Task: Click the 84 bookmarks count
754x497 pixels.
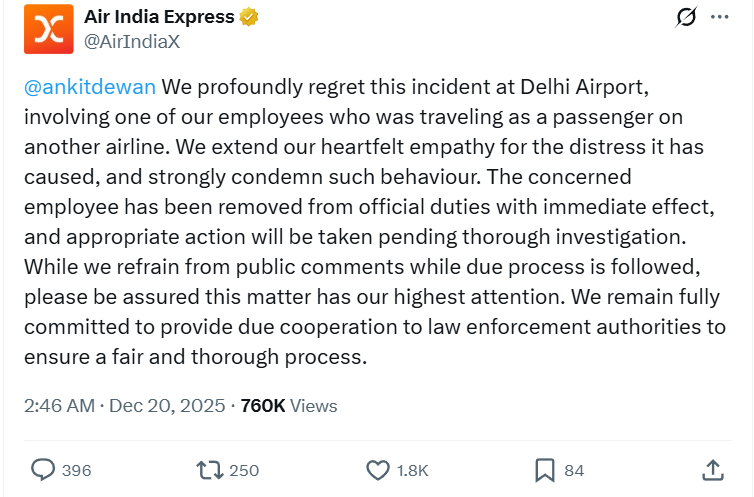Action: (574, 470)
